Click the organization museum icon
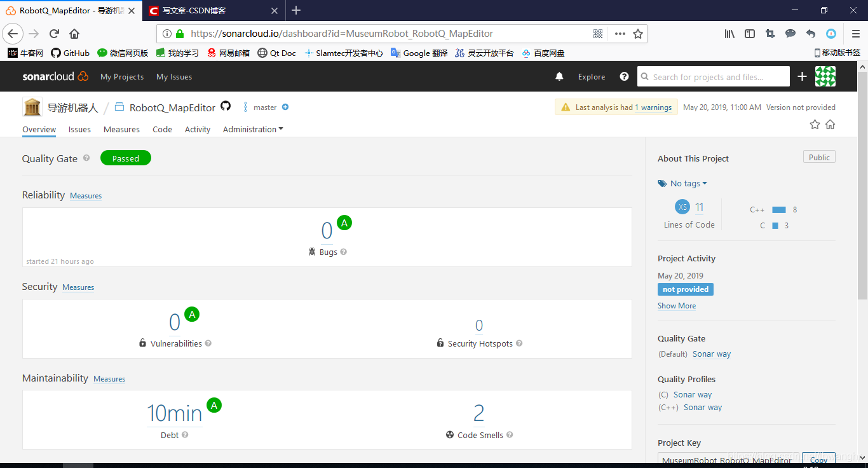The height and width of the screenshot is (468, 868). click(32, 107)
